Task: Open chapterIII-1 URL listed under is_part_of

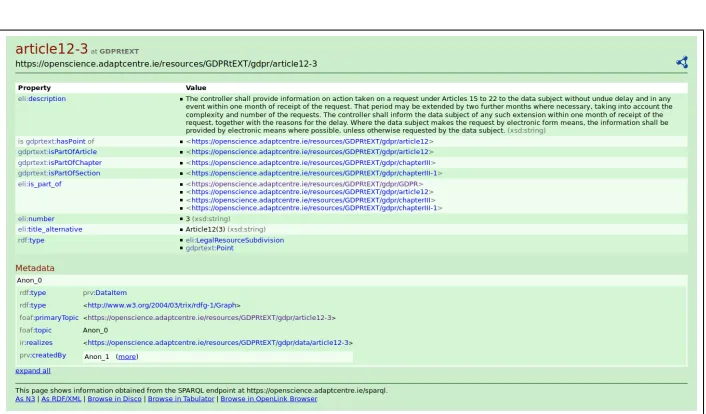Action: pos(314,208)
